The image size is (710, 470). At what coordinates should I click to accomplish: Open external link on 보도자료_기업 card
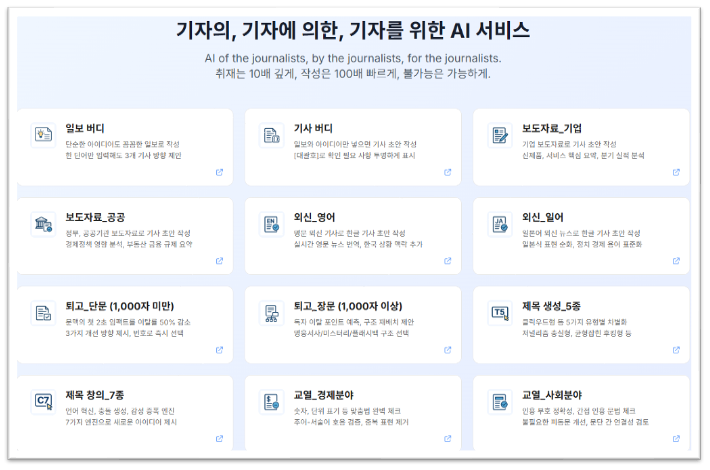pos(676,172)
